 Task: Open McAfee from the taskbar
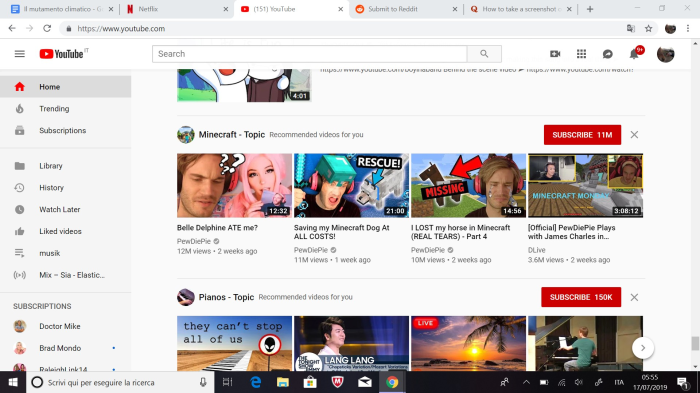click(338, 382)
